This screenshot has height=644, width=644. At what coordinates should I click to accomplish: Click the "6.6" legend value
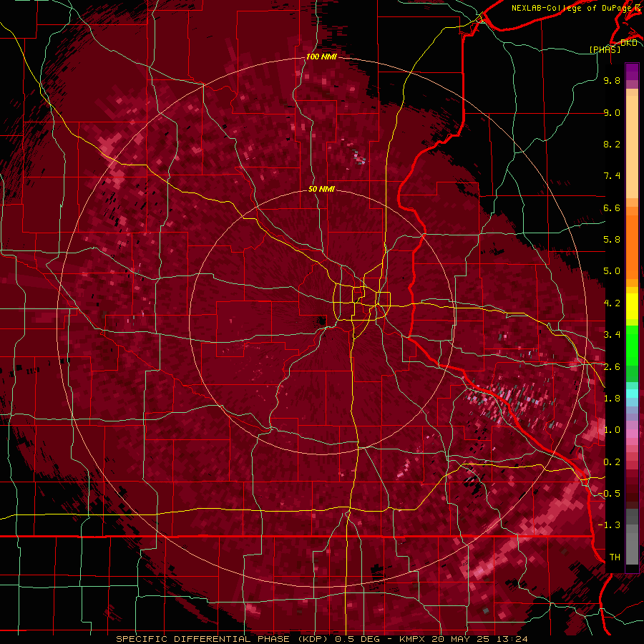point(612,208)
